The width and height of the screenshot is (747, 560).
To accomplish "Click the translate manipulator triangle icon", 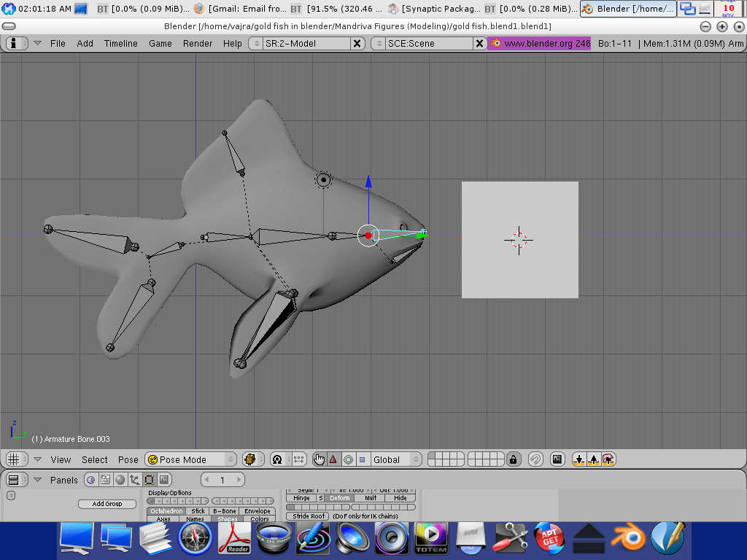I will (333, 459).
